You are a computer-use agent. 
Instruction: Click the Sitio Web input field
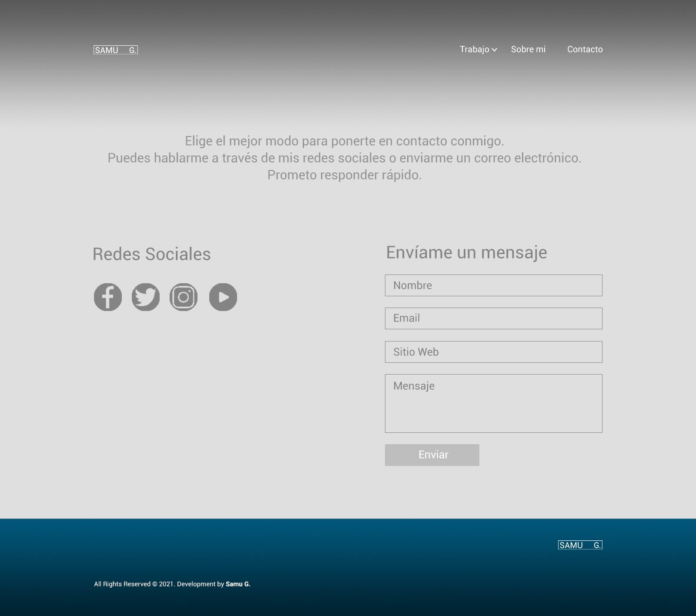494,352
